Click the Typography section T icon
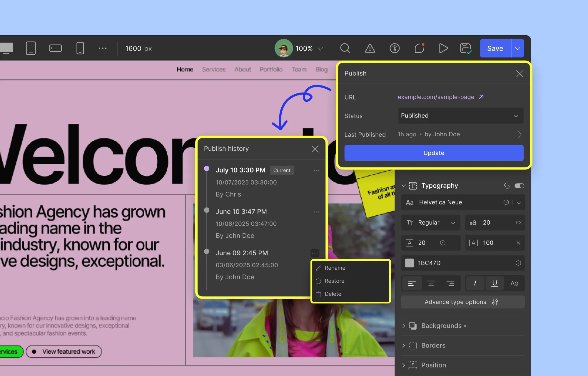 click(413, 186)
